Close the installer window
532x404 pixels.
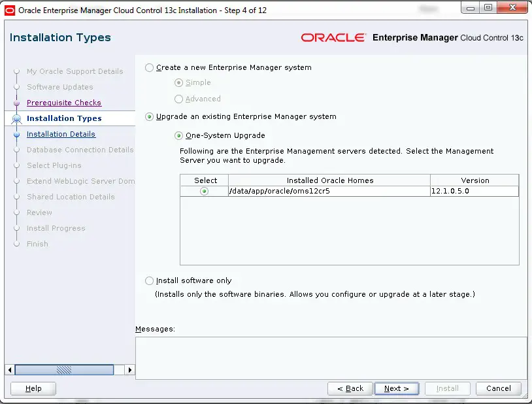click(x=512, y=7)
